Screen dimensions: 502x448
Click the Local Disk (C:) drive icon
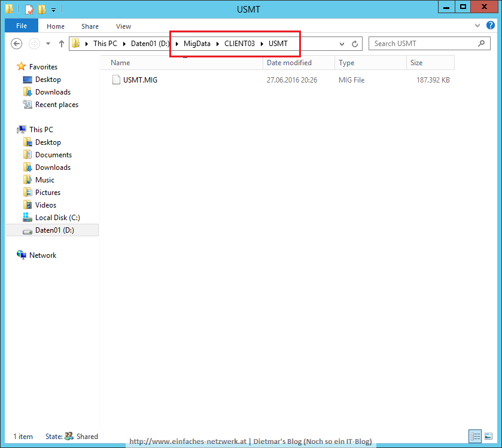[x=28, y=217]
